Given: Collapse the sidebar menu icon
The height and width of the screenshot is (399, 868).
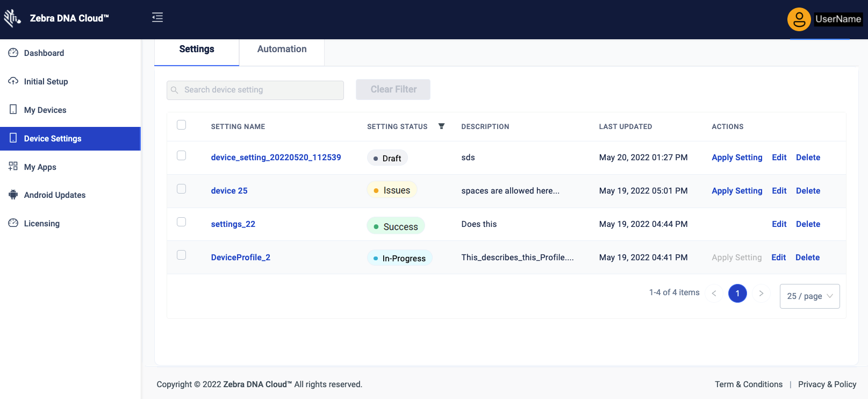Looking at the screenshot, I should coord(157,18).
